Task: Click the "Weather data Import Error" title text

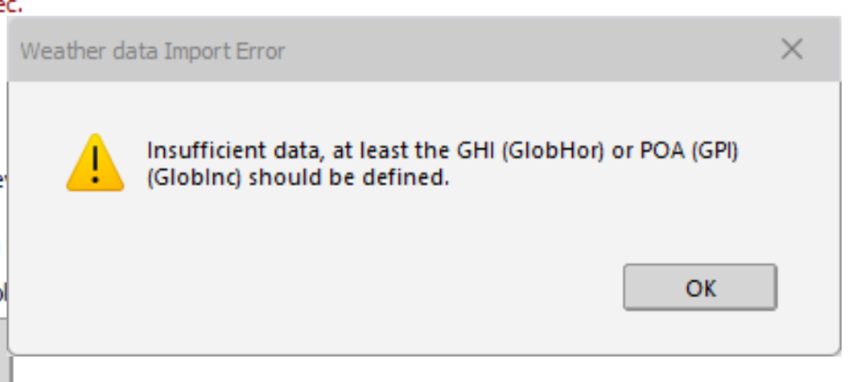Action: (x=152, y=51)
